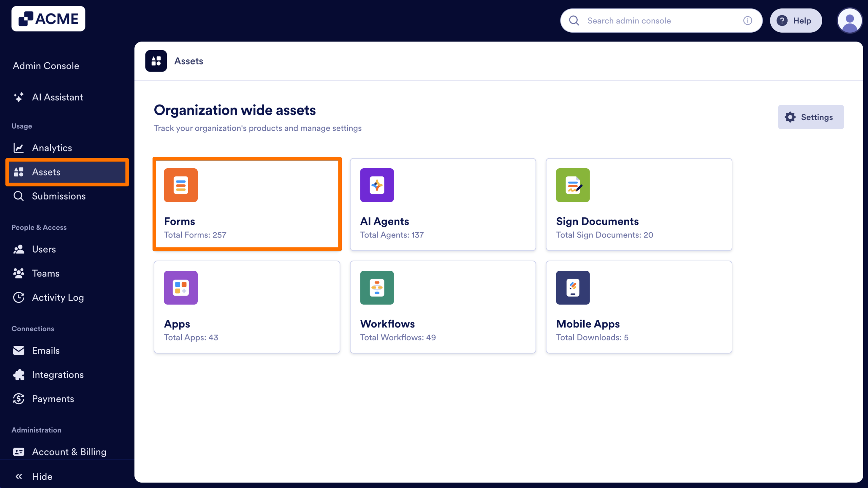
Task: Click the Assets grid icon in header
Action: pyautogui.click(x=156, y=61)
